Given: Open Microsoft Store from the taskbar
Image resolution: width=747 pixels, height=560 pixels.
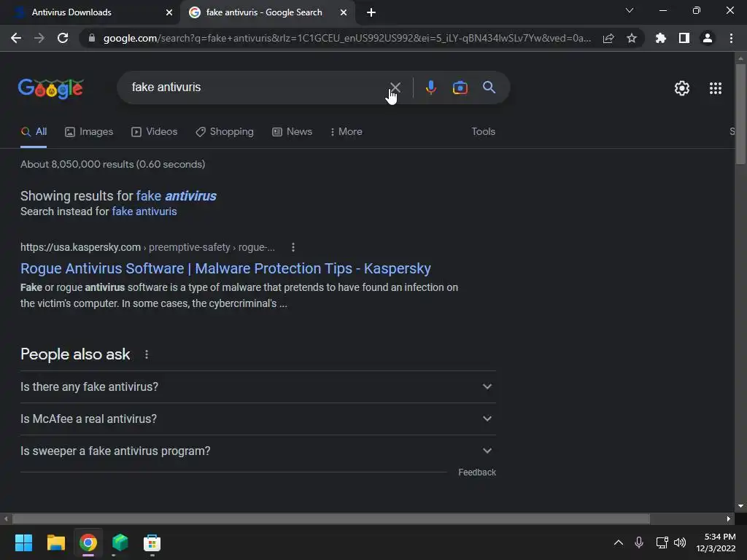Looking at the screenshot, I should (x=152, y=542).
